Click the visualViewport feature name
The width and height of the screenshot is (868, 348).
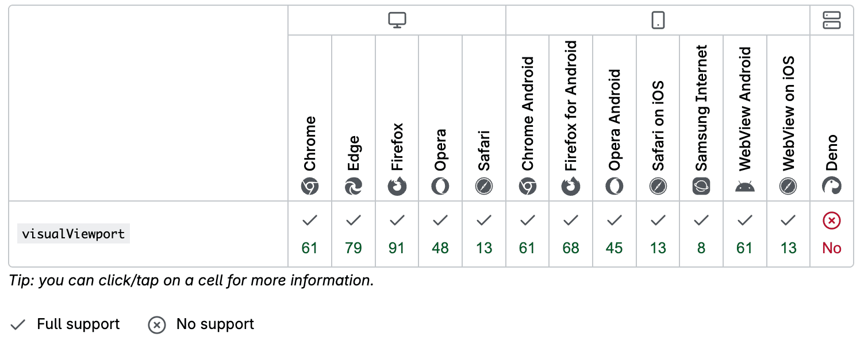[74, 234]
